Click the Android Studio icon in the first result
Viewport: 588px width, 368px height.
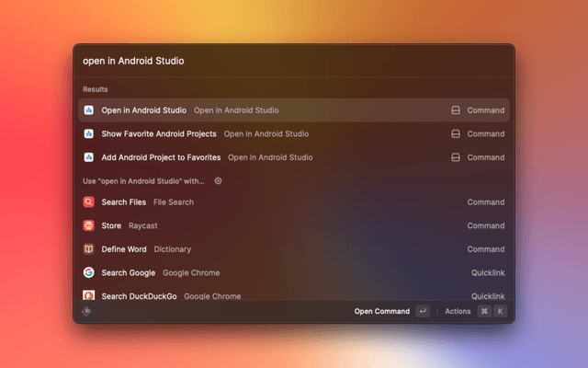[x=89, y=110]
